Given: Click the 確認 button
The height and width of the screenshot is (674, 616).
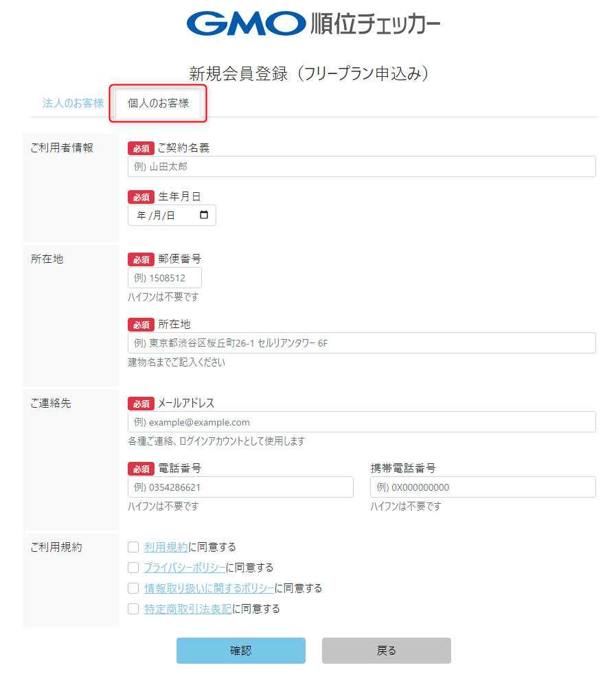Looking at the screenshot, I should [x=241, y=651].
